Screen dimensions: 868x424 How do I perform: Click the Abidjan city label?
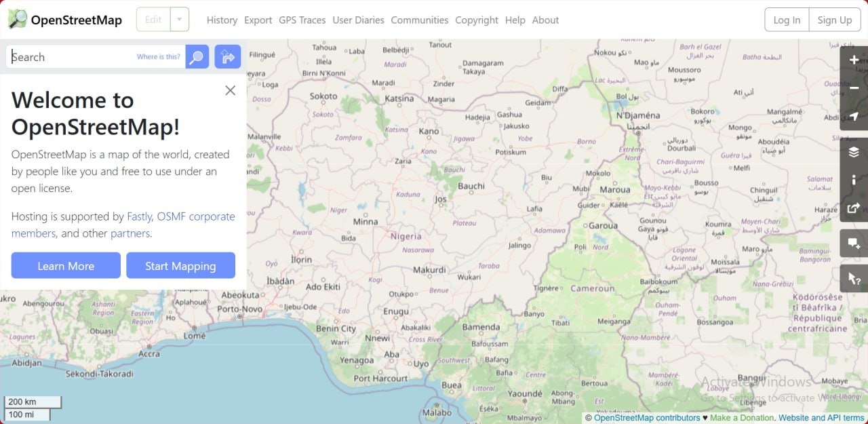(26, 363)
